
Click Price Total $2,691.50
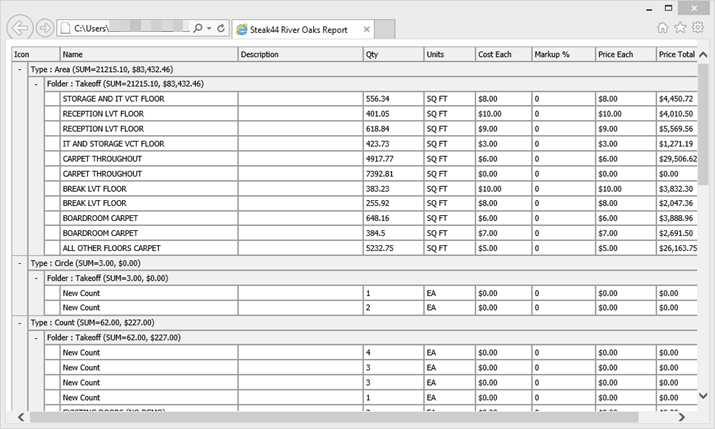(x=676, y=233)
